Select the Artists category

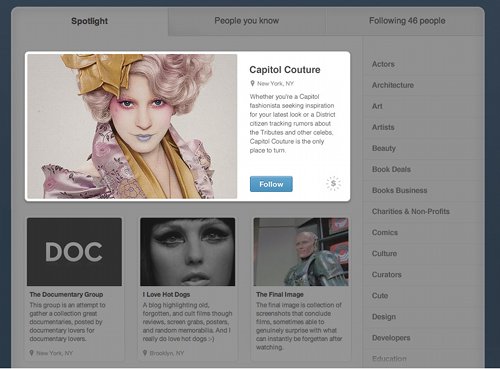pyautogui.click(x=423, y=127)
